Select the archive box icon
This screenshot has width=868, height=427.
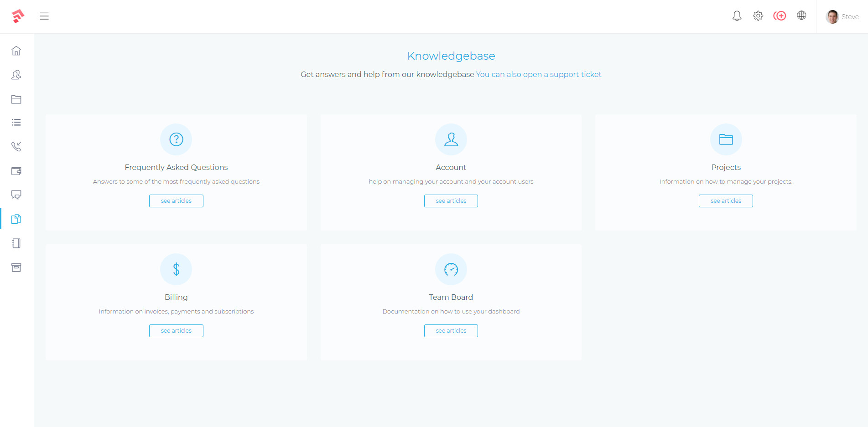click(x=16, y=268)
